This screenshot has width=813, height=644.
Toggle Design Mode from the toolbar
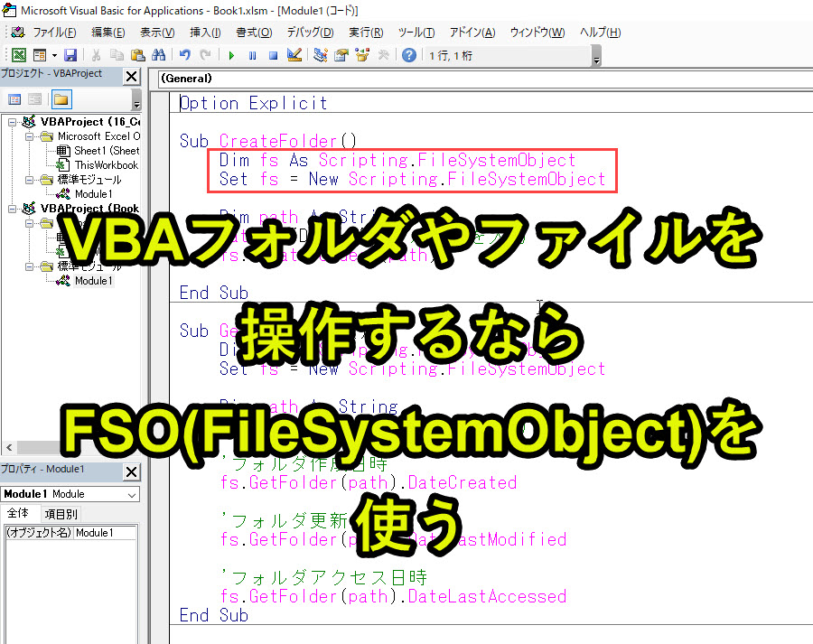pos(294,55)
